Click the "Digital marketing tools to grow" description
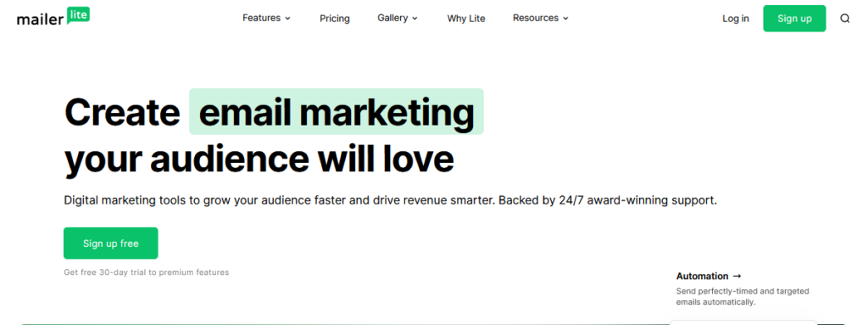Screen dimensions: 868x325 coord(390,200)
